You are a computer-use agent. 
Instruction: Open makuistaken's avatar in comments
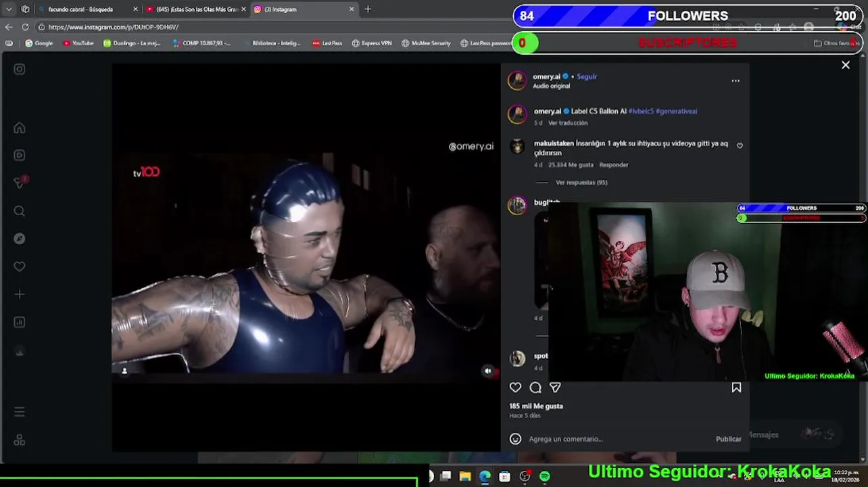click(517, 147)
